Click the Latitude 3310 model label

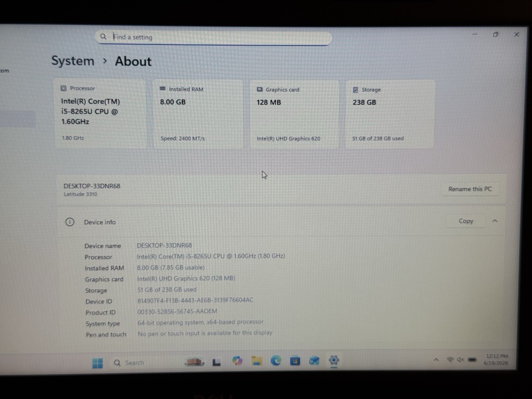tap(80, 194)
